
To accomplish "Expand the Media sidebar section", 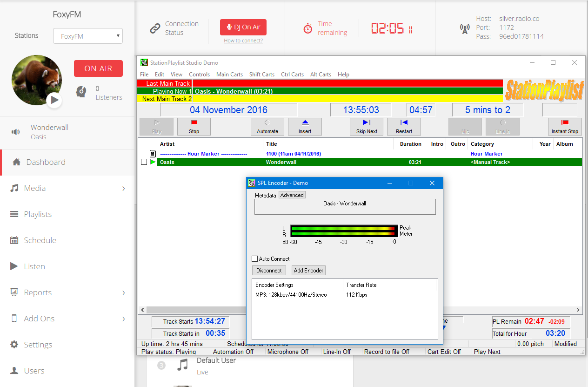I will coord(123,189).
